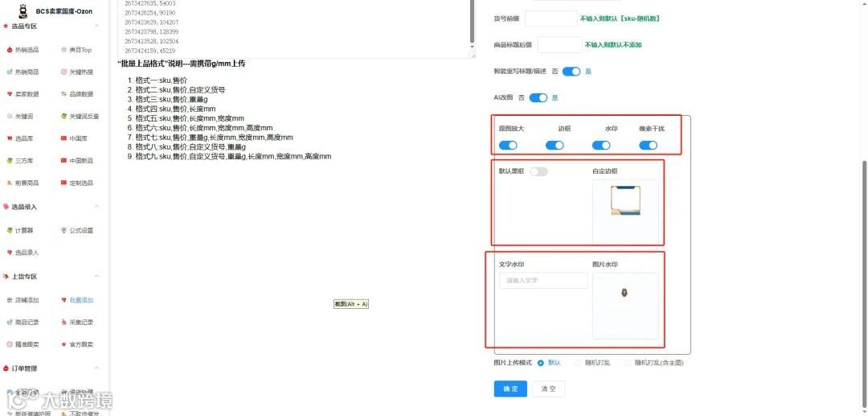Toggle the AI改图 switch
The image size is (868, 416).
[538, 98]
